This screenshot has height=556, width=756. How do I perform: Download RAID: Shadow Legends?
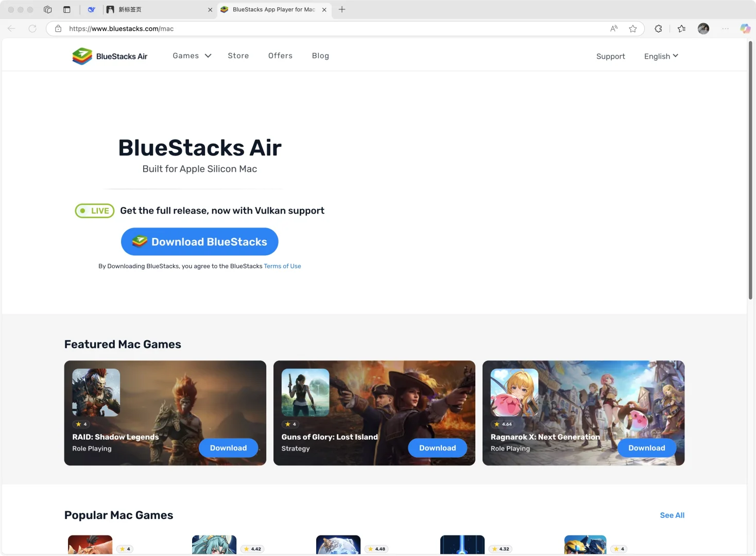pos(228,448)
